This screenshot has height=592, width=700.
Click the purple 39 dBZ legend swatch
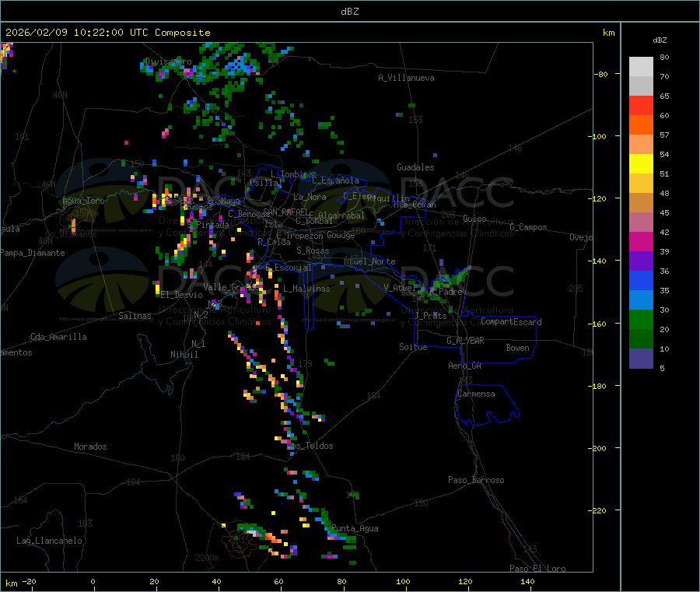pos(641,261)
